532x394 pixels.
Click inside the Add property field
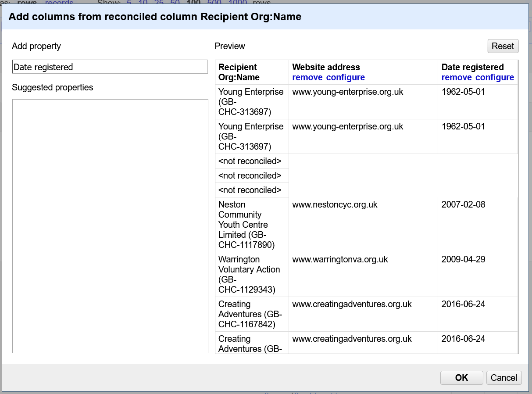[x=110, y=66]
